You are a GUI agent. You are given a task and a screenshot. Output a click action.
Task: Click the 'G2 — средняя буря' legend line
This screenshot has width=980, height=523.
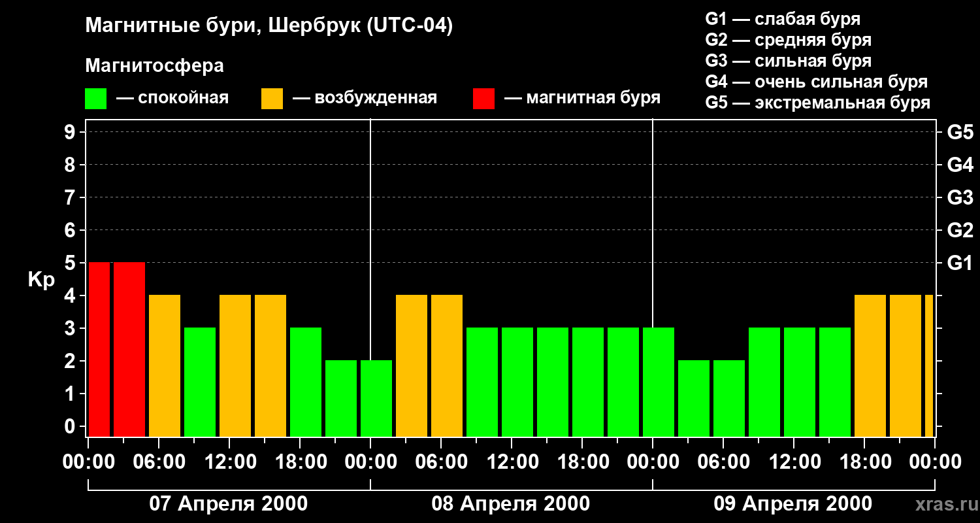point(788,40)
